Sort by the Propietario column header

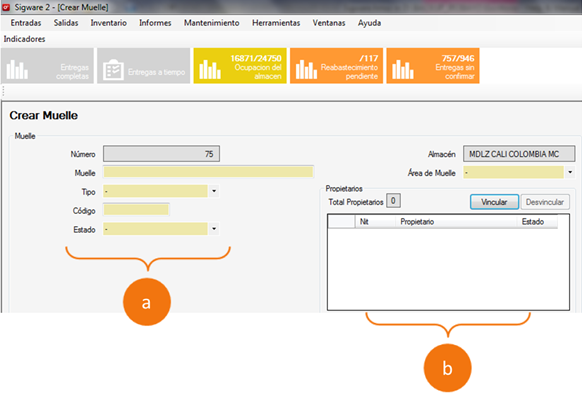455,222
